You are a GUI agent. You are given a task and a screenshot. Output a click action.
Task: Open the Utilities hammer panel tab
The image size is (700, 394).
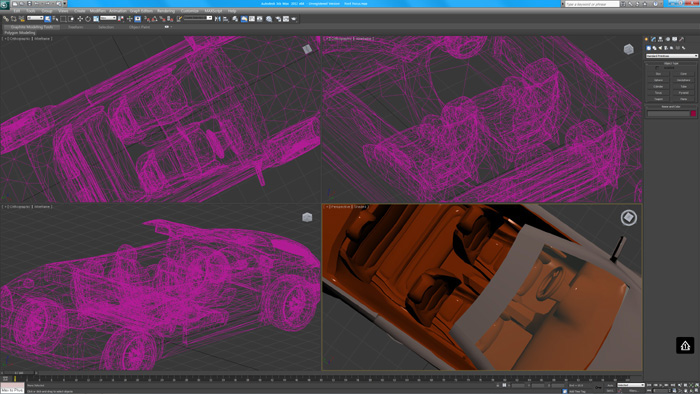682,39
